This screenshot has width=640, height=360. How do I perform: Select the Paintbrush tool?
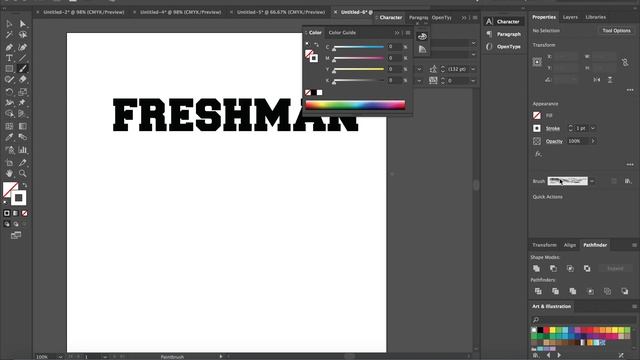tap(22, 69)
